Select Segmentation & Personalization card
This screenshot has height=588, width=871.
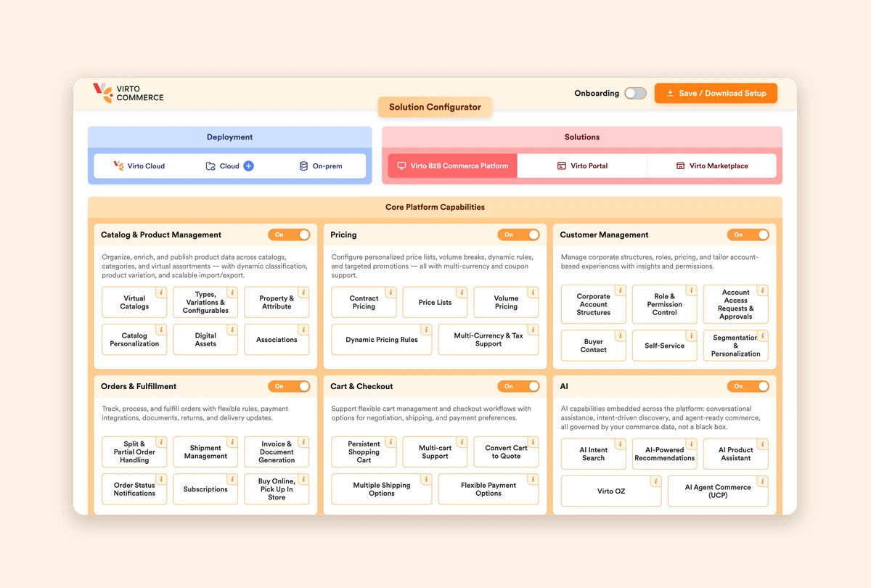tap(735, 346)
